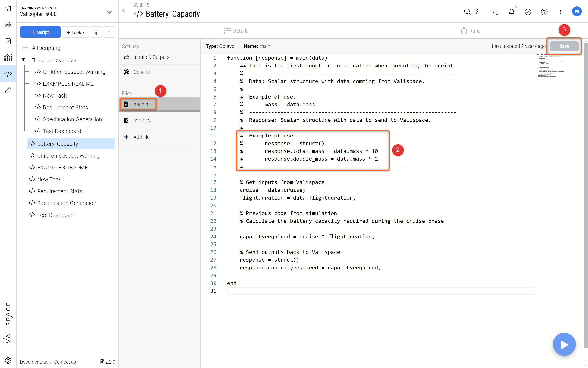The image size is (588, 368).
Task: Click Add file
Action: point(160,137)
